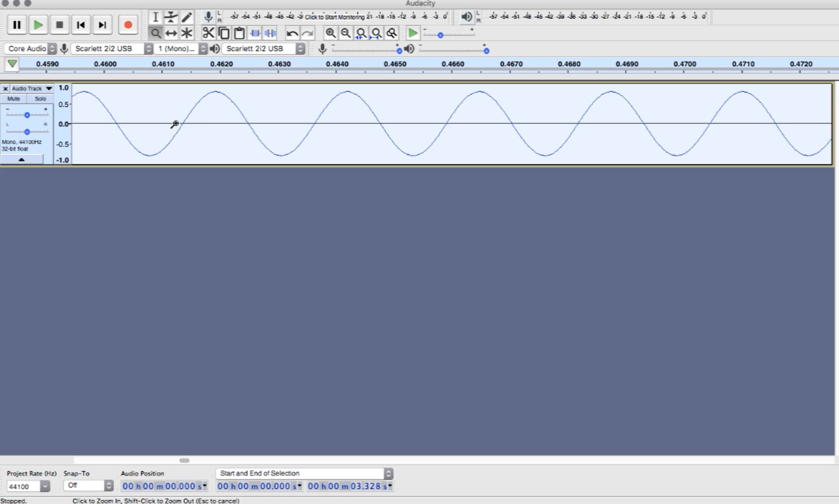This screenshot has height=504, width=839.
Task: Click the Undo button
Action: pos(292,33)
